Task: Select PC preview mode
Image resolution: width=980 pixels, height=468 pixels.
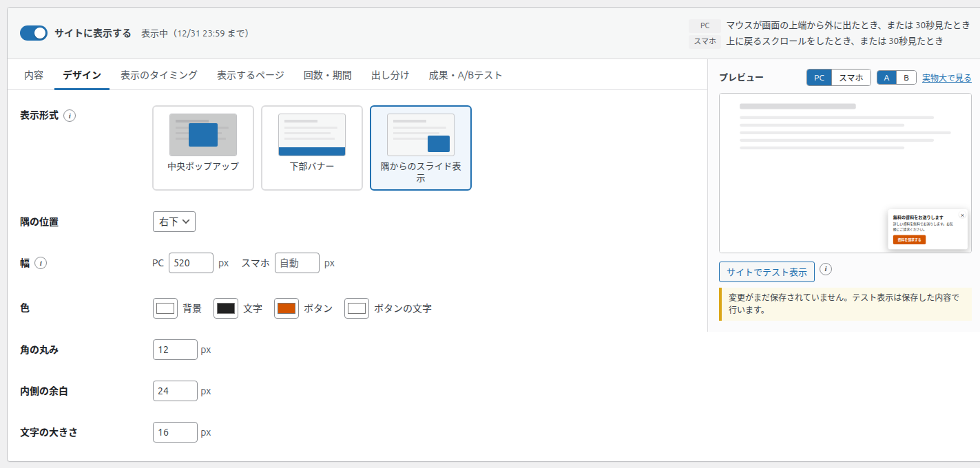Action: point(819,78)
